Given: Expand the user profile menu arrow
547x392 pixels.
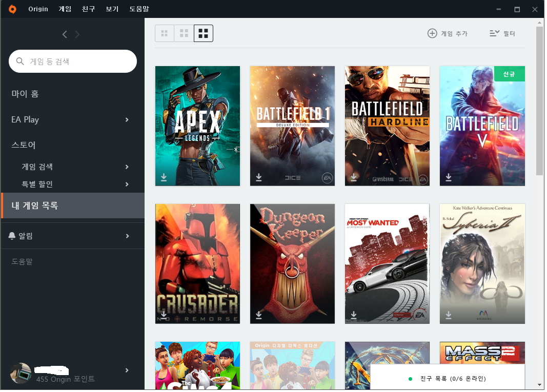Looking at the screenshot, I should (127, 370).
